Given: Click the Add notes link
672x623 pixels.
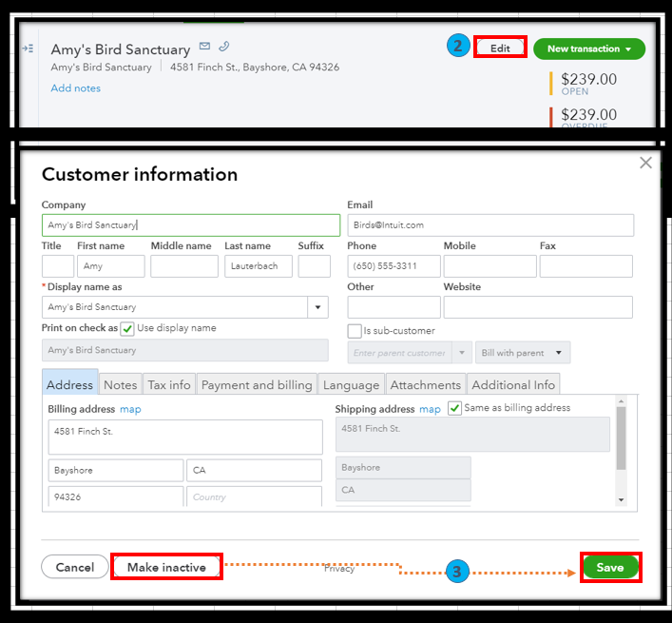Looking at the screenshot, I should pyautogui.click(x=76, y=88).
